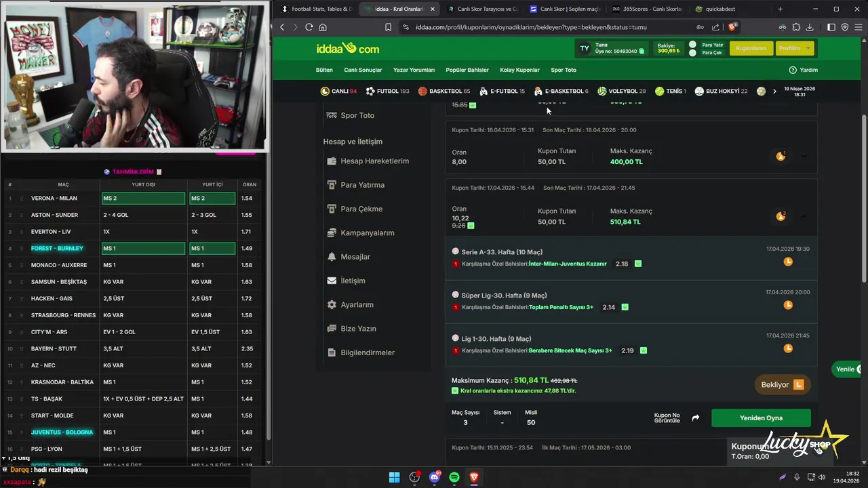Click Para Yatır in the header
Image resolution: width=868 pixels, height=488 pixels.
712,45
